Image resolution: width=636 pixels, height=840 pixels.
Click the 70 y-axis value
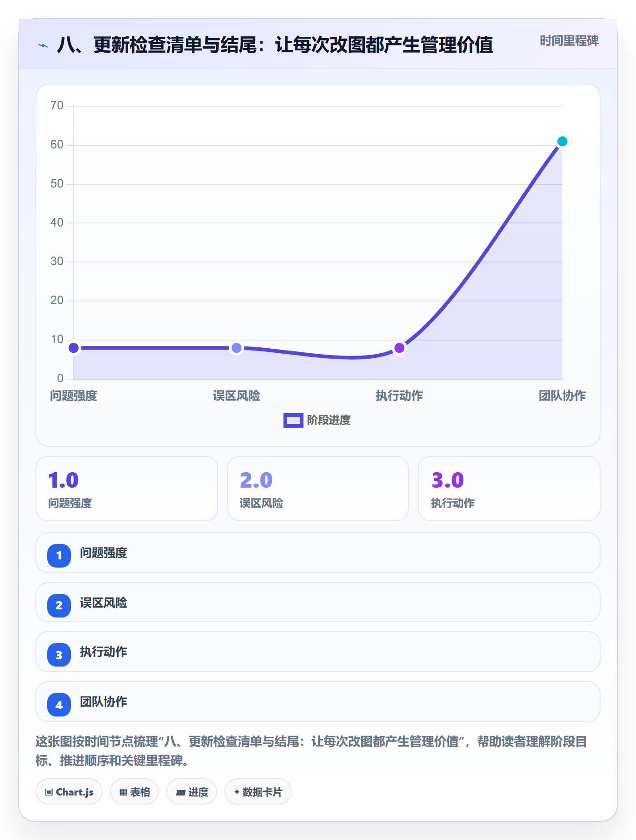click(x=57, y=106)
